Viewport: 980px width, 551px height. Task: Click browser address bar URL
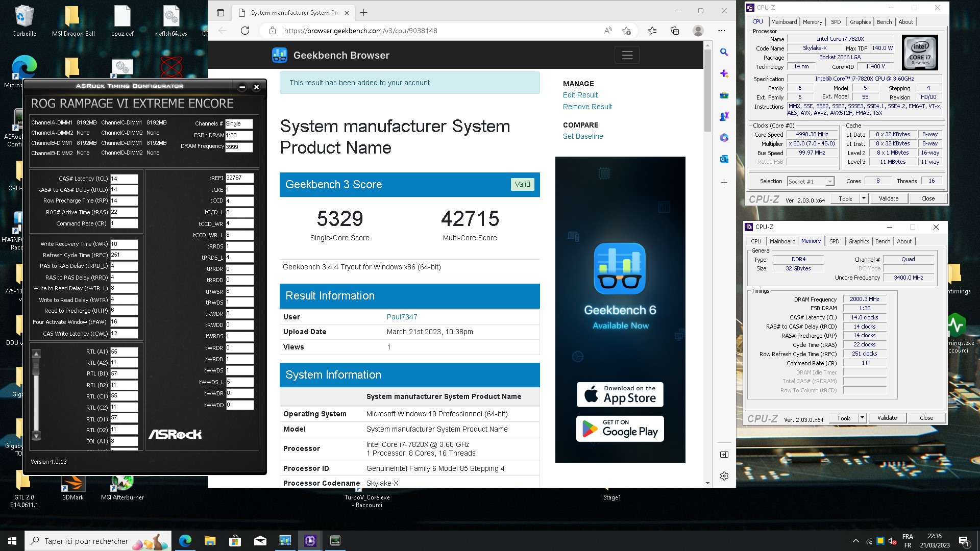point(360,31)
